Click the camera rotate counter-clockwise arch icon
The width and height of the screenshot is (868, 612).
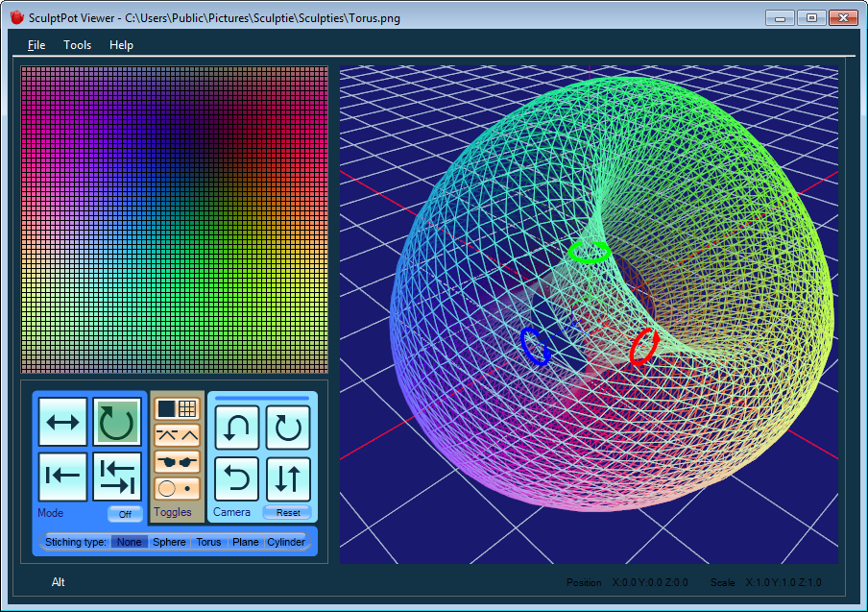point(237,428)
